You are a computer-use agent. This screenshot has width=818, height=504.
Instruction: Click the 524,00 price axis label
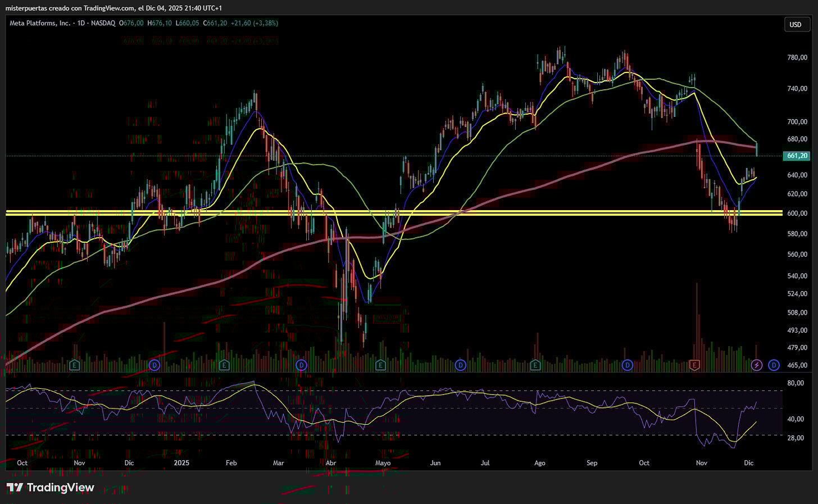click(797, 294)
